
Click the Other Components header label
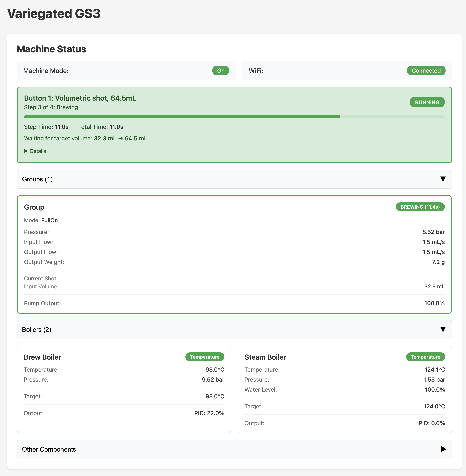pyautogui.click(x=49, y=449)
